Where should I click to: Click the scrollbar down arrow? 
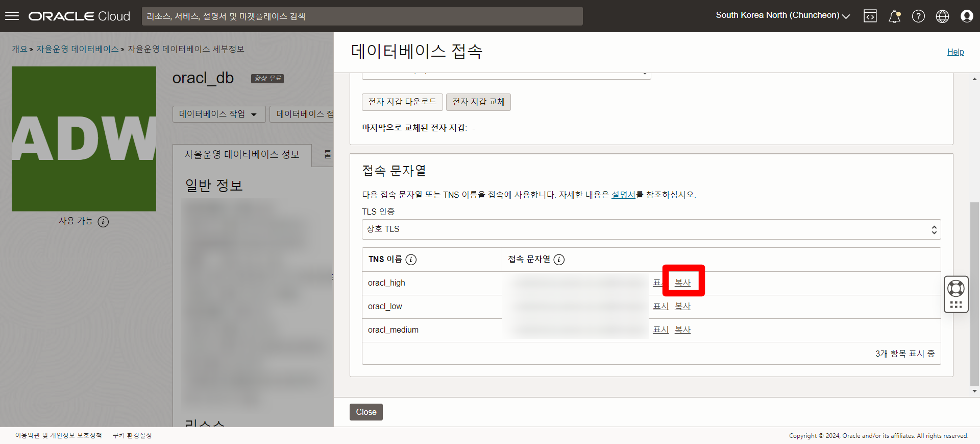pyautogui.click(x=974, y=391)
